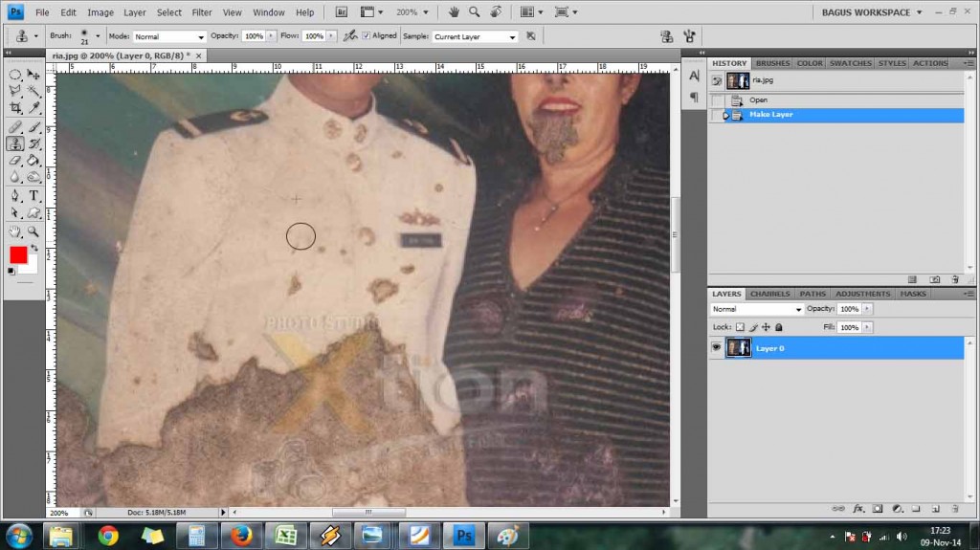This screenshot has width=980, height=550.
Task: Select the Sponge tool
Action: coord(33,177)
